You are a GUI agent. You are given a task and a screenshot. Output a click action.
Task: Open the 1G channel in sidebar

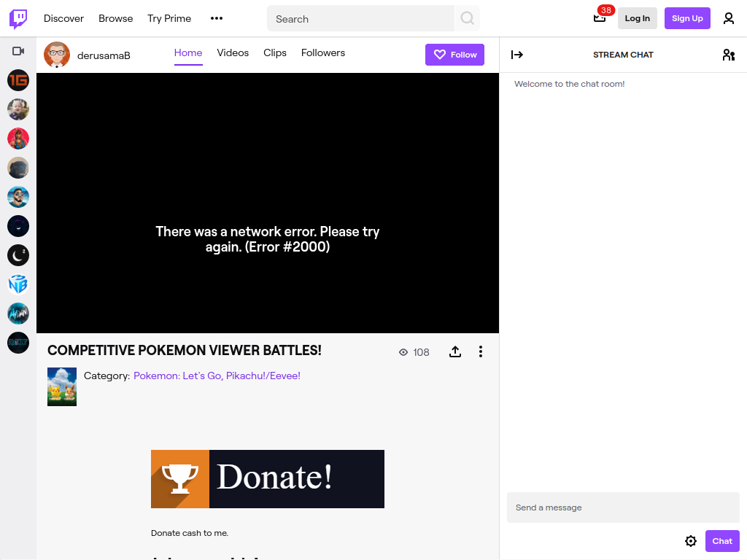point(18,80)
